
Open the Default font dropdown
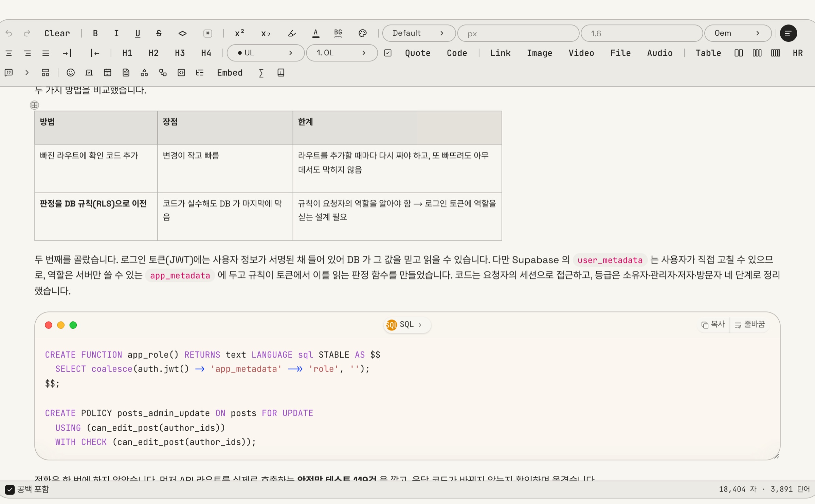[x=419, y=33]
